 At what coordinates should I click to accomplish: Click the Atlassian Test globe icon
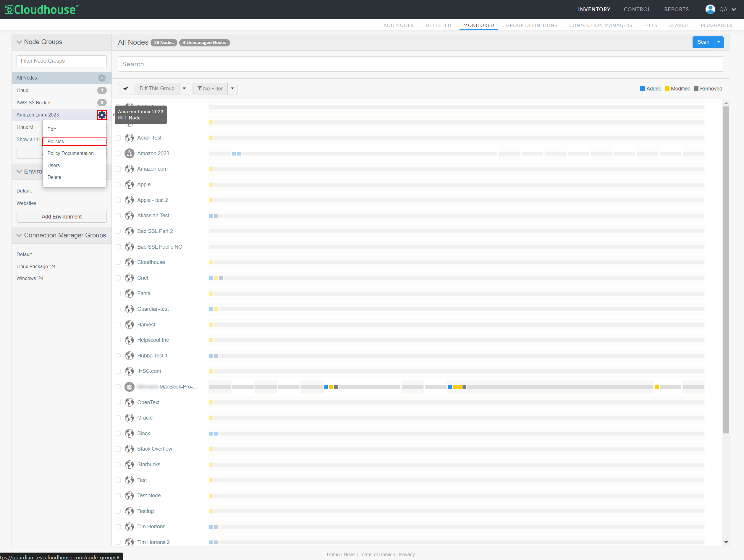(x=130, y=216)
